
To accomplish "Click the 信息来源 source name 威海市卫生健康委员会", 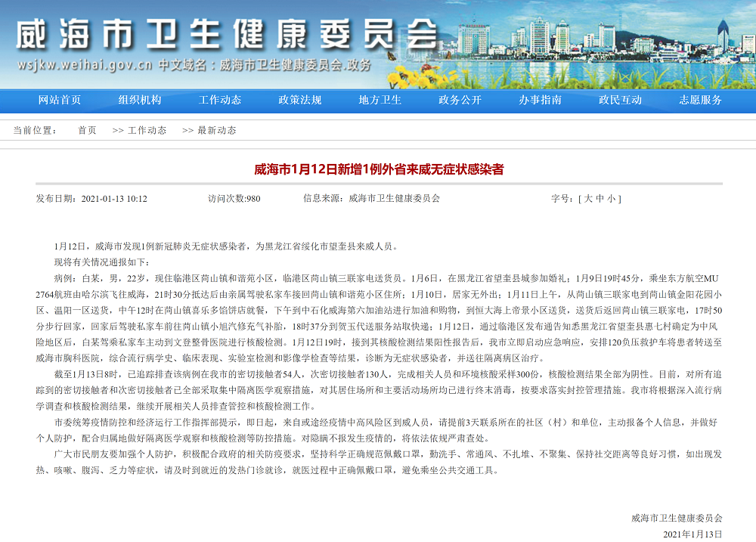I will (x=394, y=199).
